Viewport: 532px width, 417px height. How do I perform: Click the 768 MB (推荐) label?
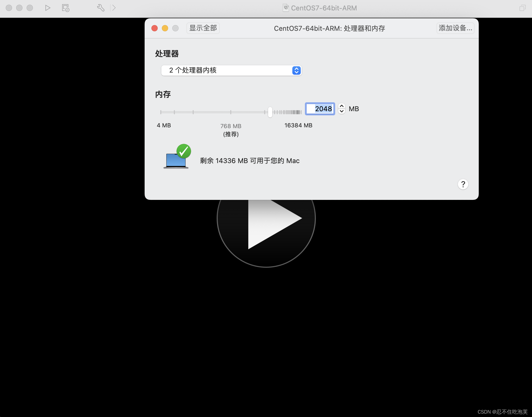click(231, 130)
